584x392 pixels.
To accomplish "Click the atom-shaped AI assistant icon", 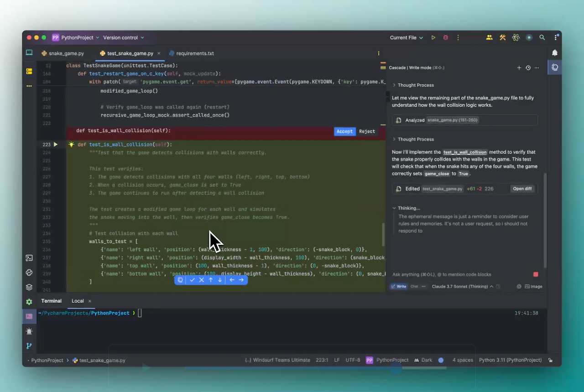I will (x=516, y=38).
